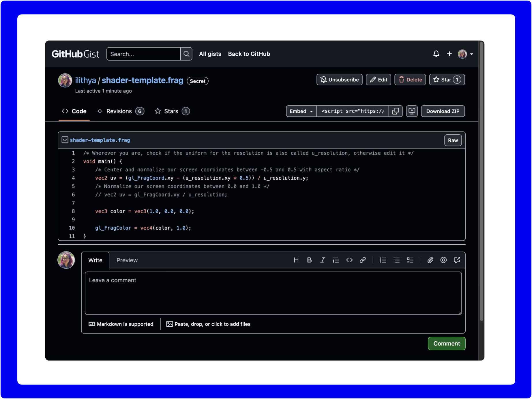The width and height of the screenshot is (532, 399).
Task: Click the Leave a comment text area
Action: click(x=273, y=293)
